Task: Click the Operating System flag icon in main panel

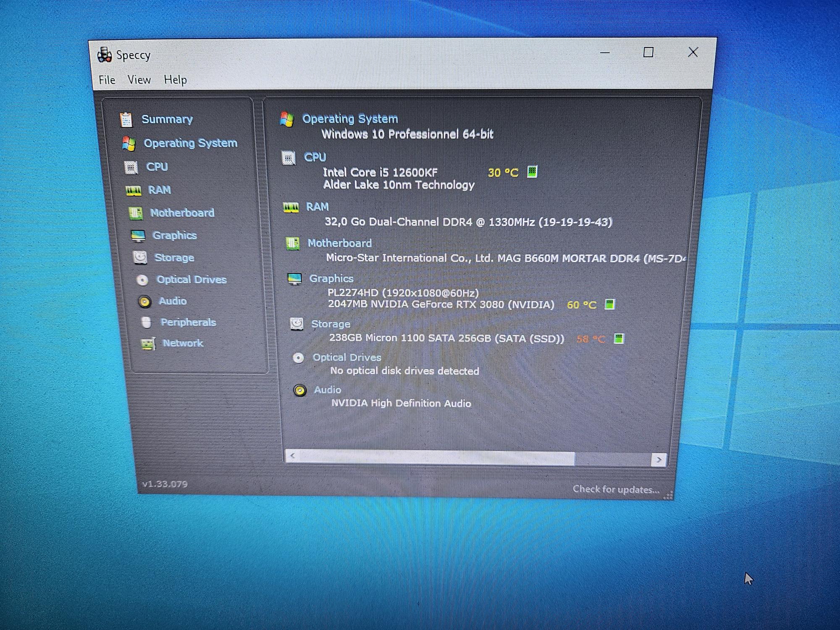Action: (x=287, y=119)
